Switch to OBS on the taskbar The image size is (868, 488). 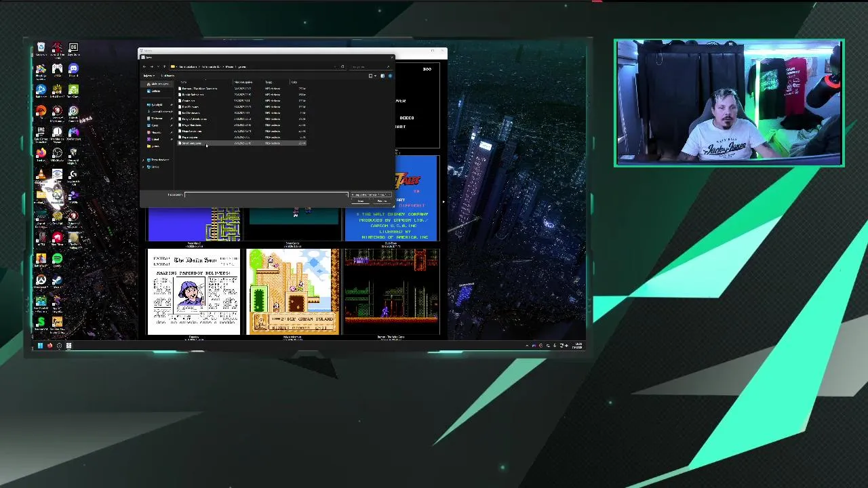click(x=59, y=346)
